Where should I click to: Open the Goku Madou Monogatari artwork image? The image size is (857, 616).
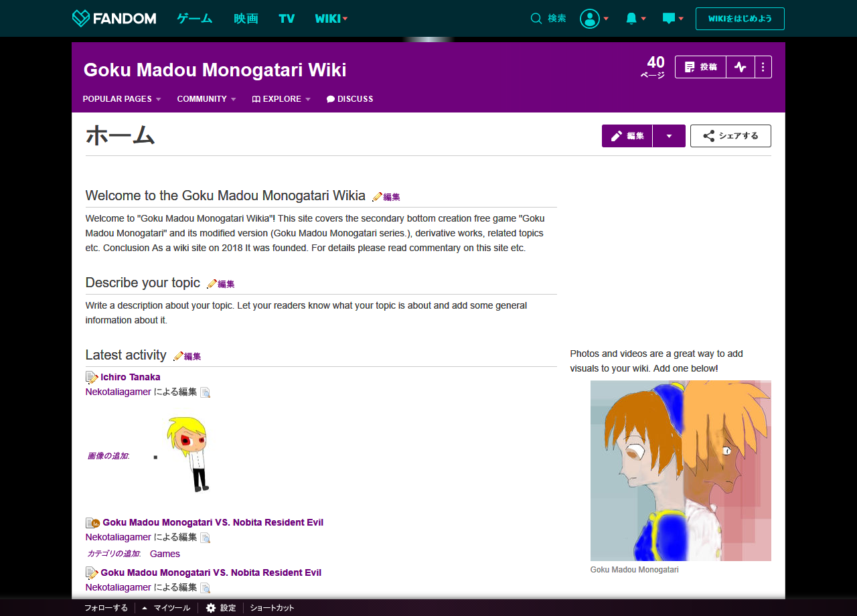point(681,471)
